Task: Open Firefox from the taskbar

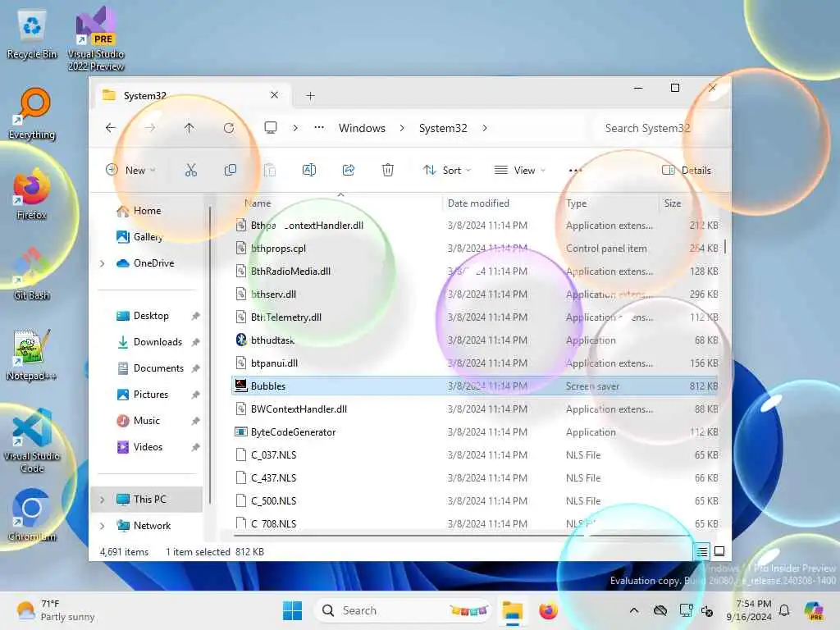Action: point(548,610)
